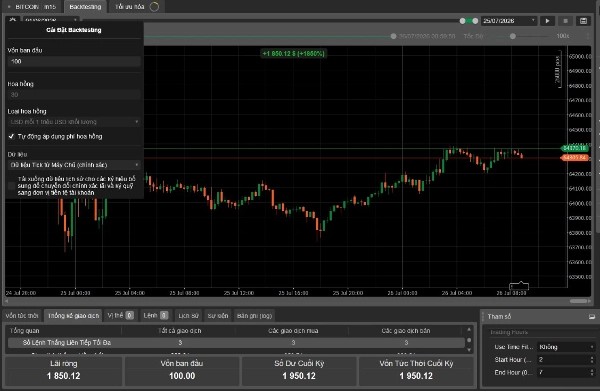Click the End Hour value stepper
600x391 pixels.
click(592, 372)
